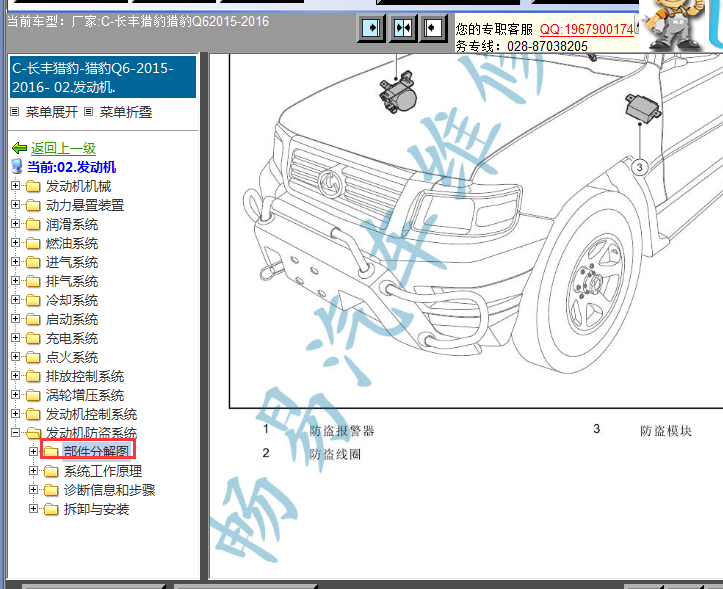Select the 拆卸与安装 tree item
Viewport: 723px width, 589px height.
point(96,509)
